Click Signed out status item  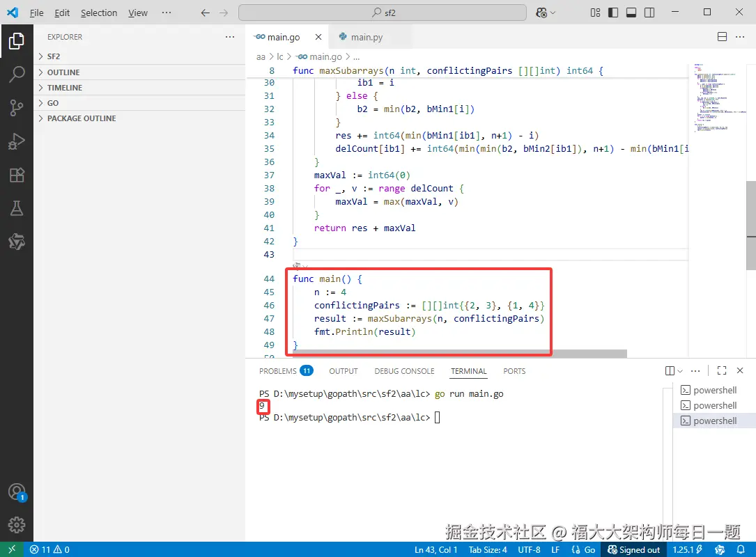pos(633,549)
